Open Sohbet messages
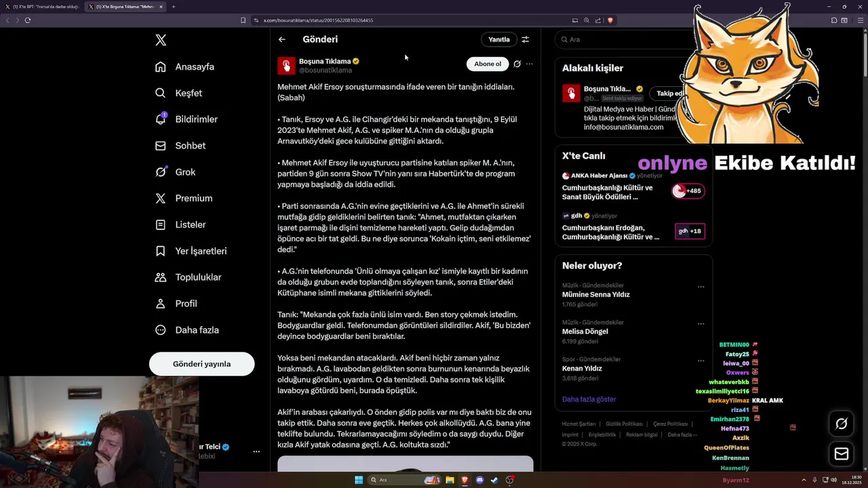The image size is (868, 488). (180, 146)
